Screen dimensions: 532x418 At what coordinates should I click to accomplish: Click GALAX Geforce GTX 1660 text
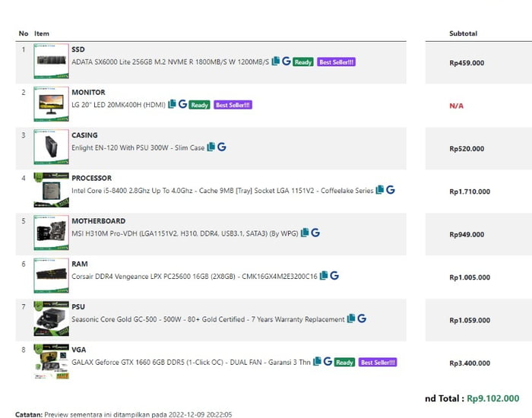pos(191,363)
